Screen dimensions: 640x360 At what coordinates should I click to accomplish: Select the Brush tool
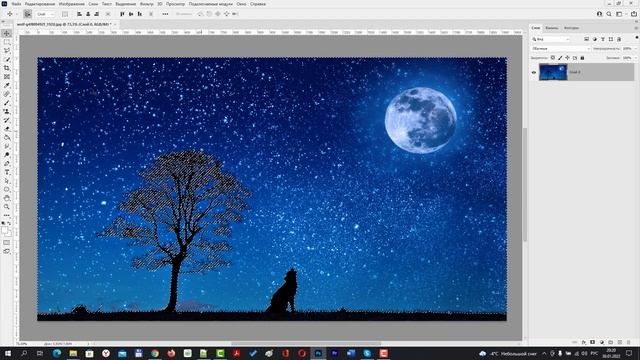click(x=7, y=103)
